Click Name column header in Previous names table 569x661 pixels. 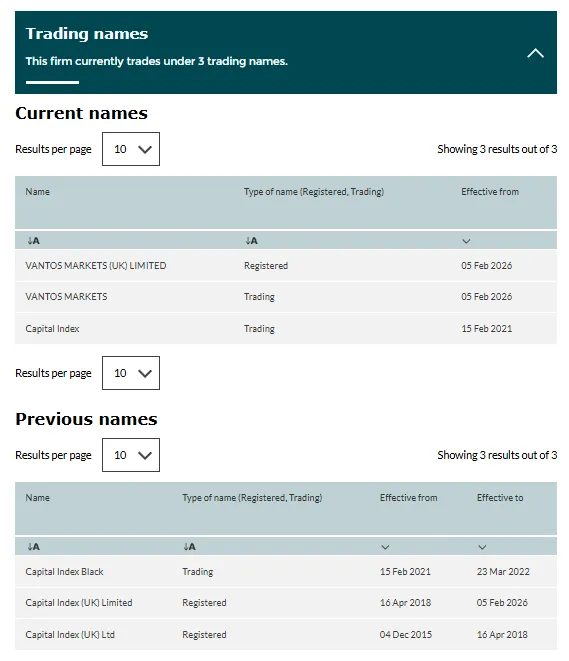(x=38, y=498)
